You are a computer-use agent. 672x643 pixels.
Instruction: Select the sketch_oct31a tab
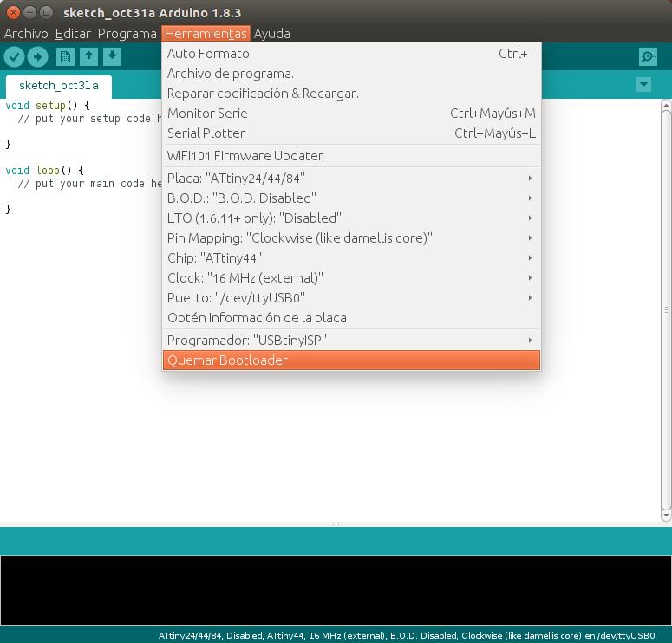tap(59, 86)
